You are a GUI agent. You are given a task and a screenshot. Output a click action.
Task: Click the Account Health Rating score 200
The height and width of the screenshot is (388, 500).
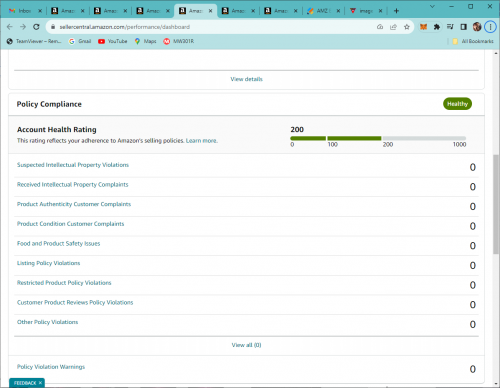tap(297, 130)
